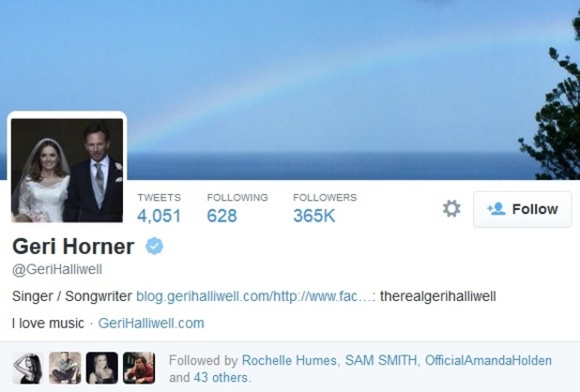Open the wedding profile photo

(x=67, y=170)
